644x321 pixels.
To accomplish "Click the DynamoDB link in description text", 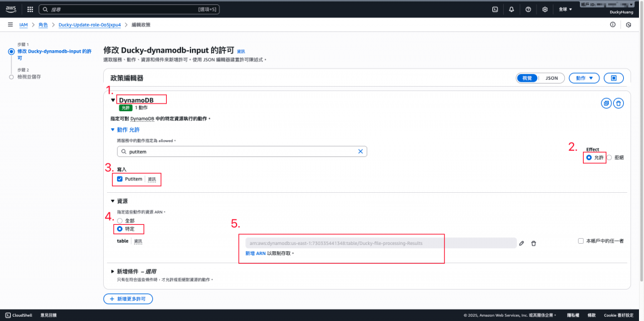I will [143, 119].
